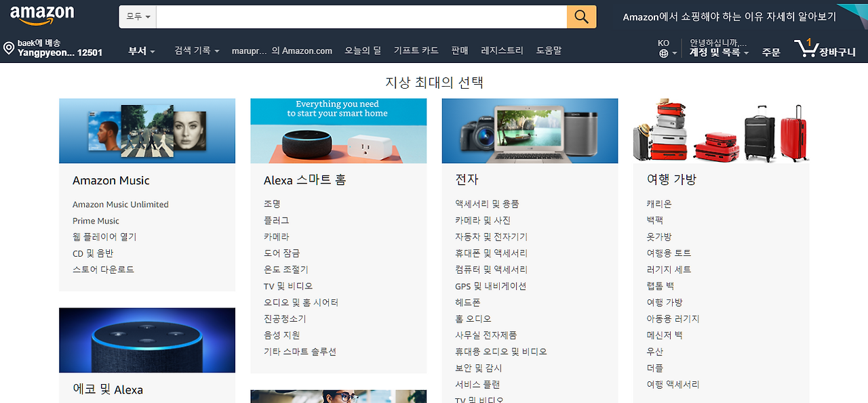The width and height of the screenshot is (868, 403).
Task: Click the search magnifier button
Action: click(582, 17)
